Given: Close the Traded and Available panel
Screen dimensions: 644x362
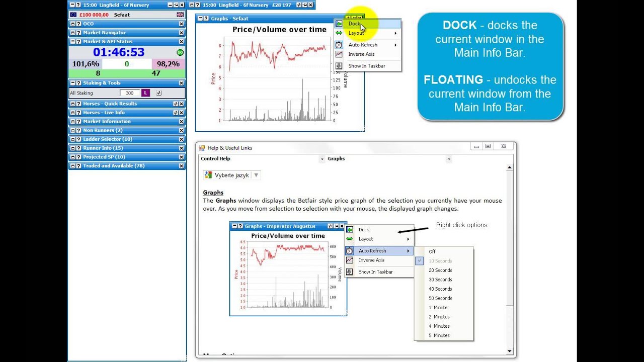Looking at the screenshot, I should click(182, 166).
